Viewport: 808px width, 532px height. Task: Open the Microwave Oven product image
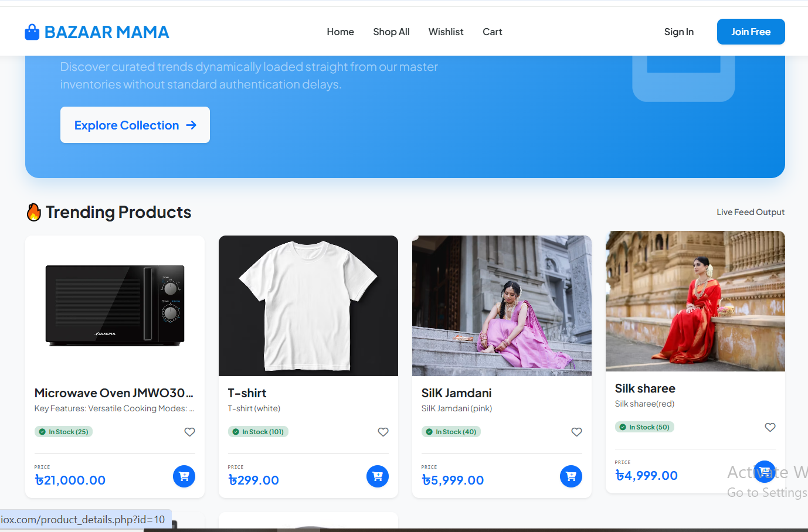pyautogui.click(x=115, y=306)
